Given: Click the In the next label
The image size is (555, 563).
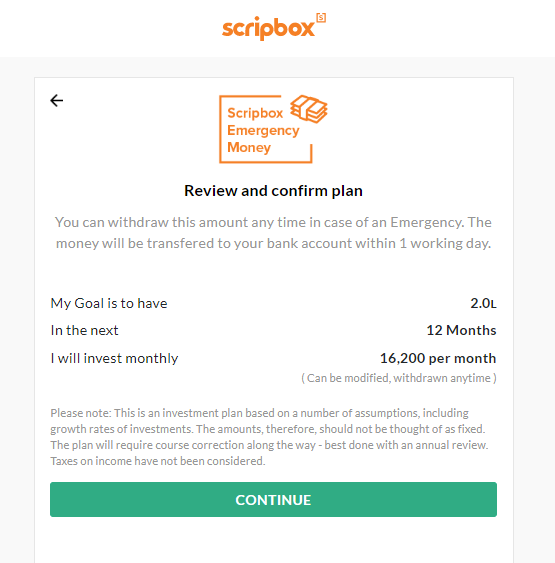Looking at the screenshot, I should pyautogui.click(x=84, y=330).
